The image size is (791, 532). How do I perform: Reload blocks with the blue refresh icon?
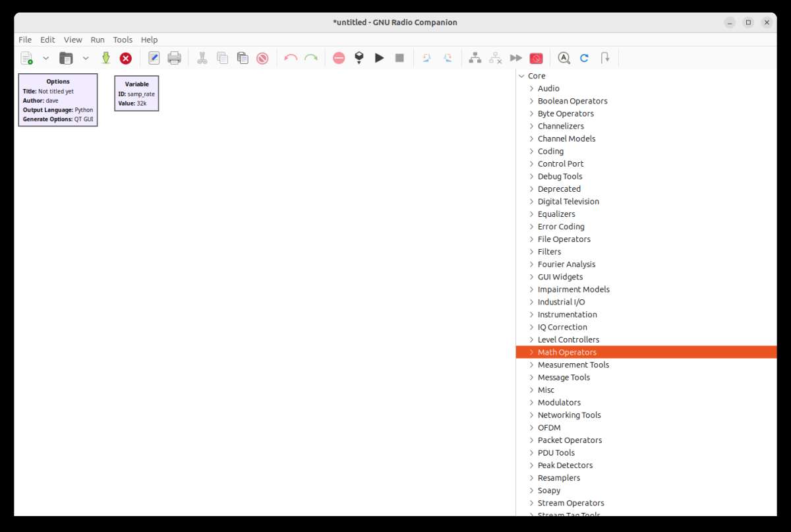(x=584, y=58)
